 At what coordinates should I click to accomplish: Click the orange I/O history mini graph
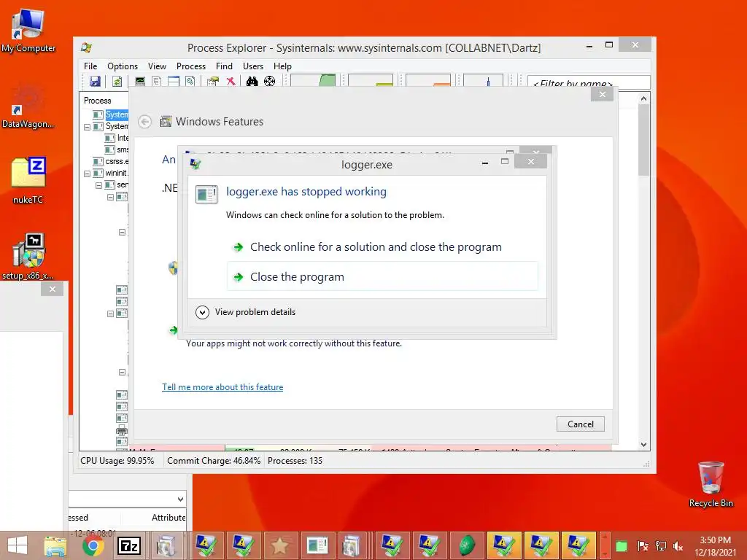tap(428, 80)
